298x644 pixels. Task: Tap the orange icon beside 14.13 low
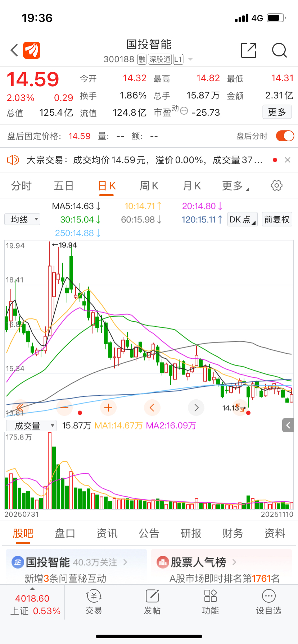coord(240,408)
